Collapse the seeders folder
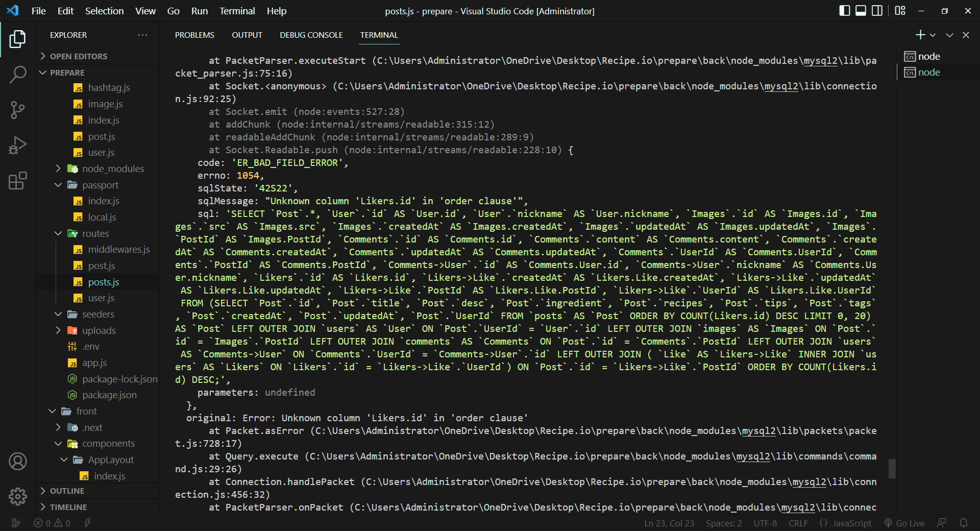The image size is (980, 531). 98,315
